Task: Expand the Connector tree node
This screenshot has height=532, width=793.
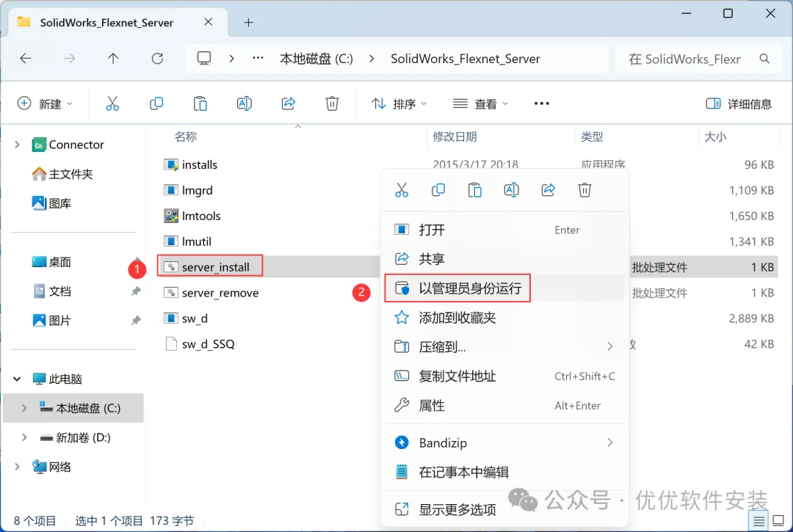Action: [x=17, y=145]
